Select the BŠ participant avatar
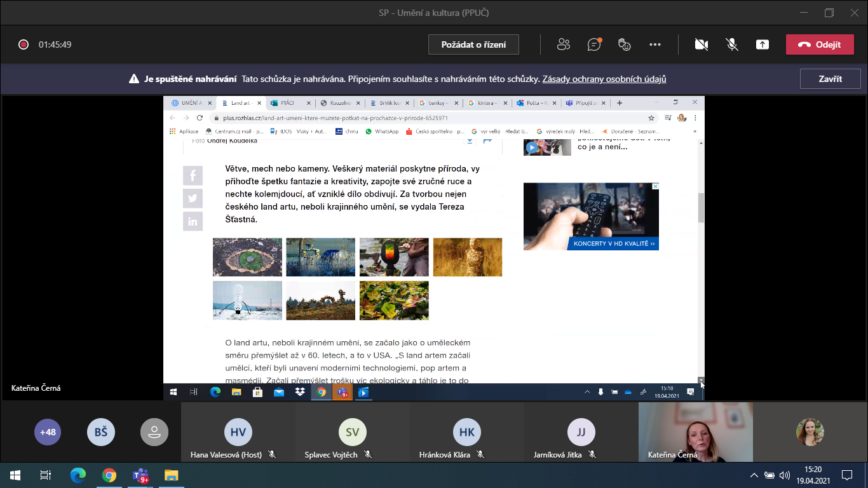 (101, 432)
